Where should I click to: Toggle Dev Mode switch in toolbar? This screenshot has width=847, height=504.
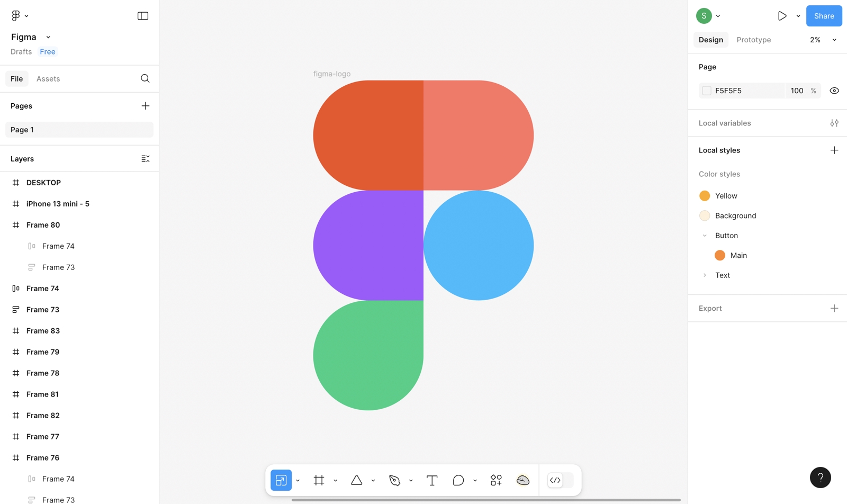560,480
